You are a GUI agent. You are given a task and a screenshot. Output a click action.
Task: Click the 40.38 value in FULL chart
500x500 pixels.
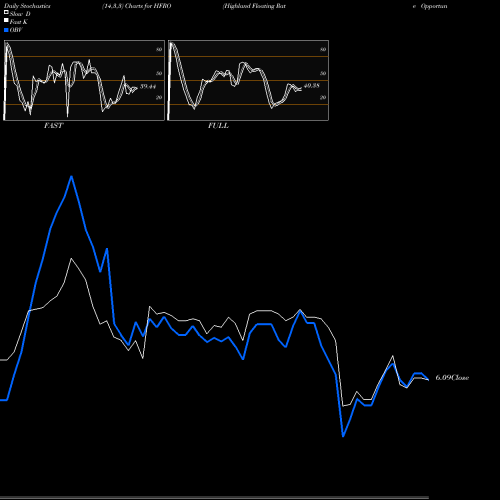(x=312, y=86)
